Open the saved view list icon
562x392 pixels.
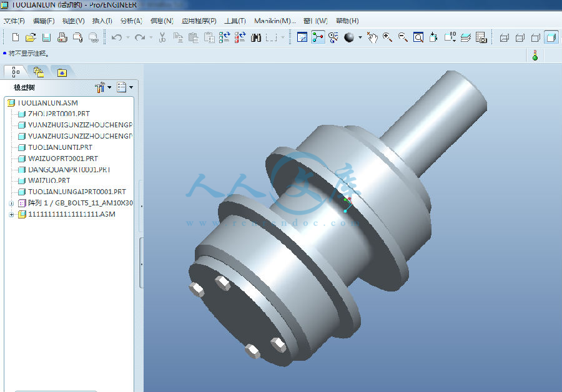point(450,37)
